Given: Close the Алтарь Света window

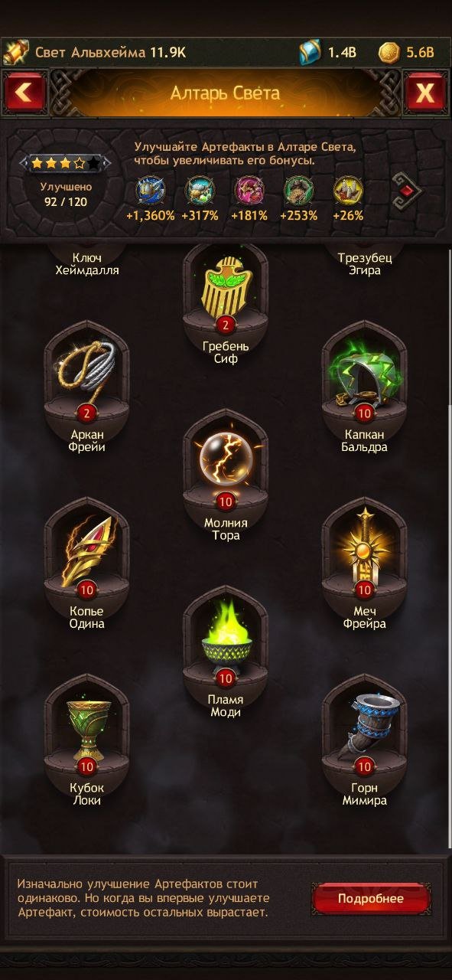Looking at the screenshot, I should click(425, 93).
